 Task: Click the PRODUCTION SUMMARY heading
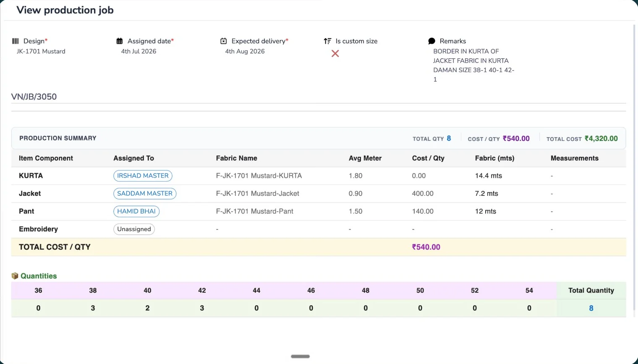coord(58,138)
